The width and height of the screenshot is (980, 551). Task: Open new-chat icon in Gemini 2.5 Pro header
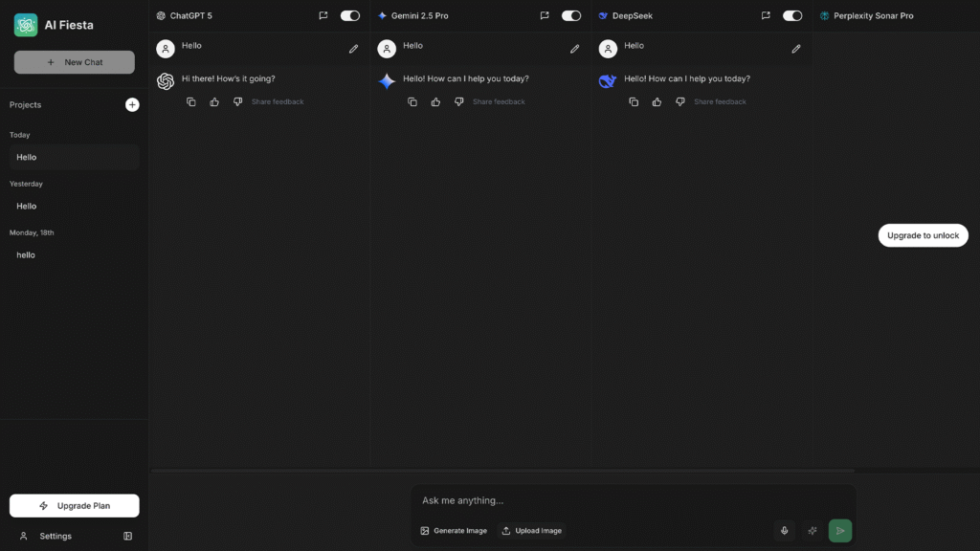coord(545,15)
